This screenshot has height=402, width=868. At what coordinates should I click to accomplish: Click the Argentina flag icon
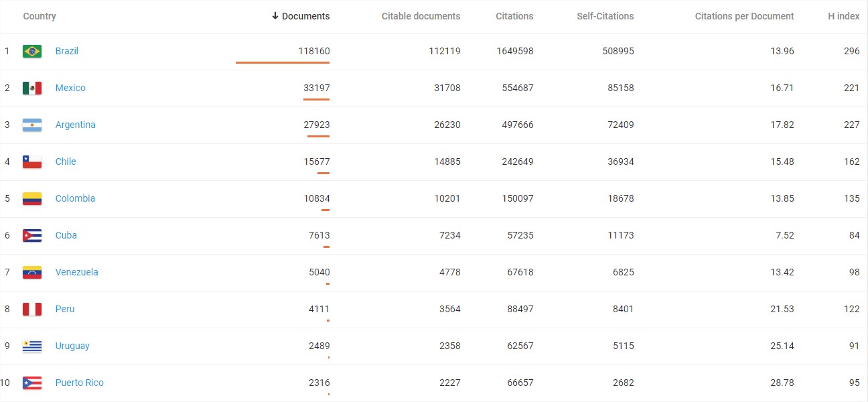tap(32, 125)
